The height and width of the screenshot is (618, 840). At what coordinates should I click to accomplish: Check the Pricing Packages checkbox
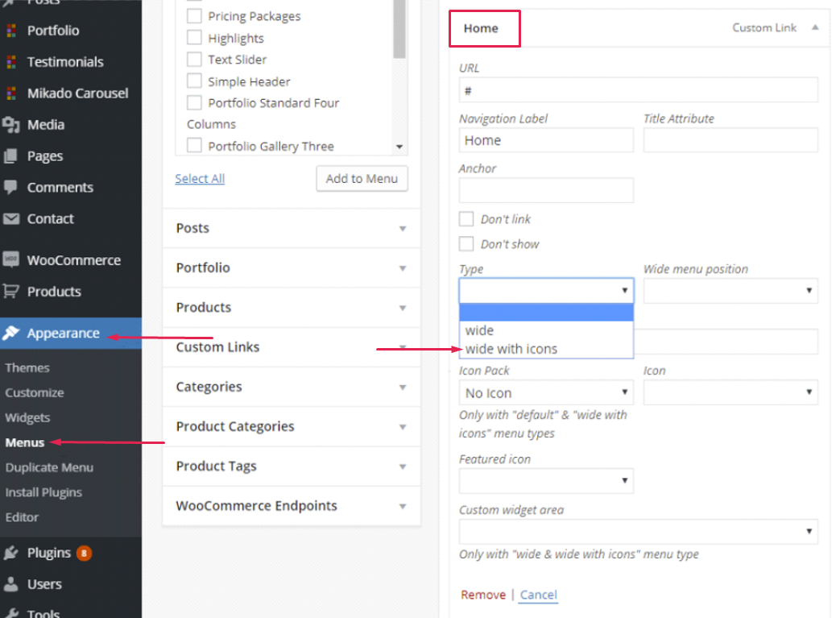point(194,15)
